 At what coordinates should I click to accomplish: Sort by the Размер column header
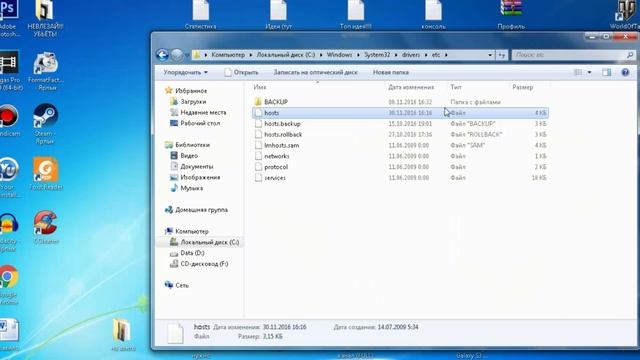coord(522,87)
